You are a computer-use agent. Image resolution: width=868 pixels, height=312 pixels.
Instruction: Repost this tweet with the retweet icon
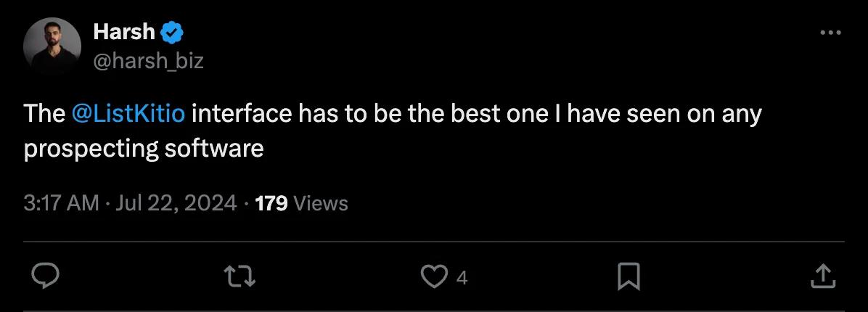coord(239,276)
